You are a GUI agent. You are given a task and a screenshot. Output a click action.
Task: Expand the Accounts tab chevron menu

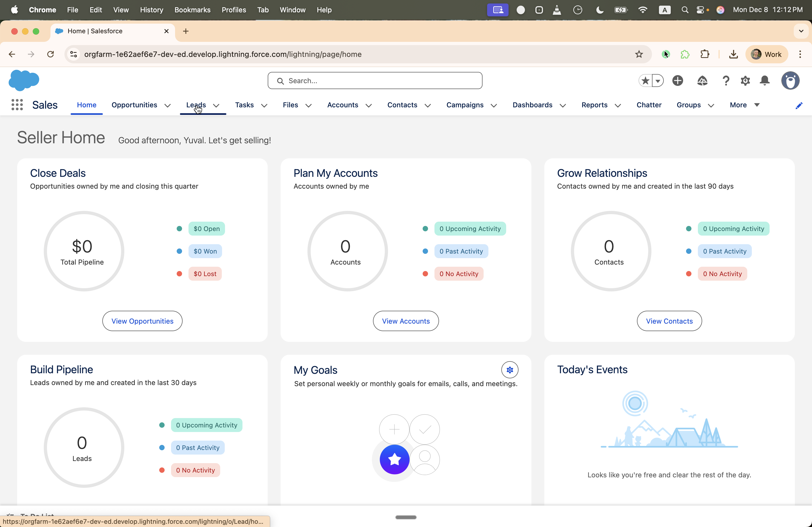(x=368, y=105)
